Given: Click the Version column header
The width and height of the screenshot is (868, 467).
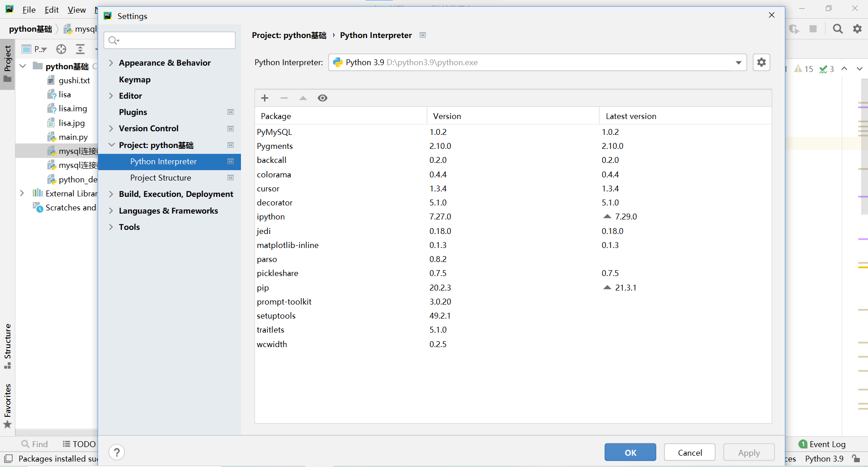Looking at the screenshot, I should tap(513, 116).
